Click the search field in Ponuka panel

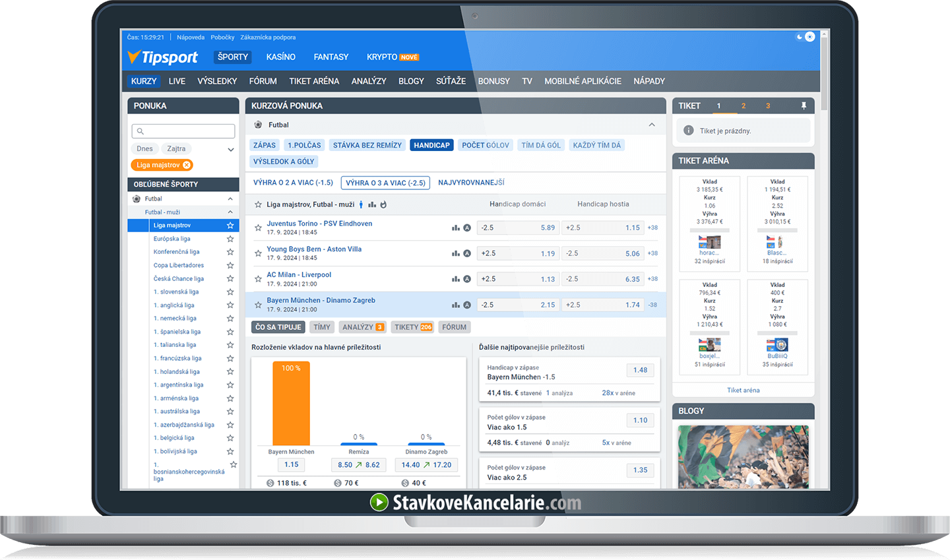click(183, 131)
